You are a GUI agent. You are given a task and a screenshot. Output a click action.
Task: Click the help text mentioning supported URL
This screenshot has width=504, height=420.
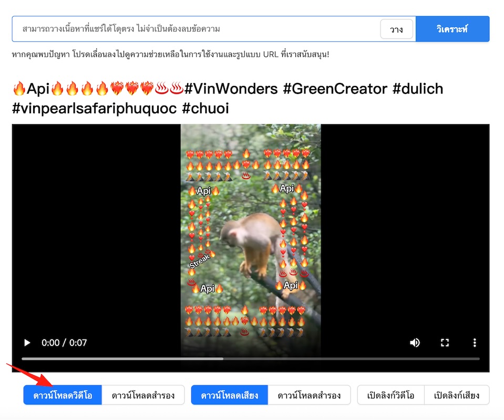[x=170, y=54]
